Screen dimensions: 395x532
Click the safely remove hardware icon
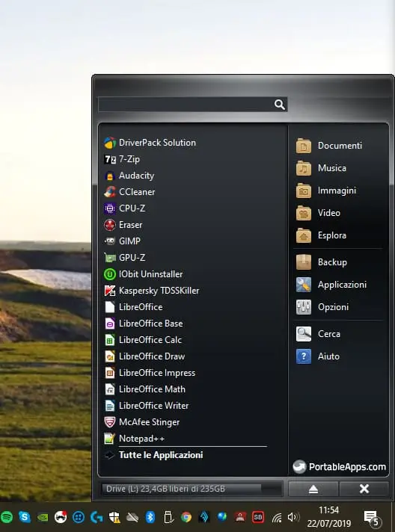(x=168, y=517)
